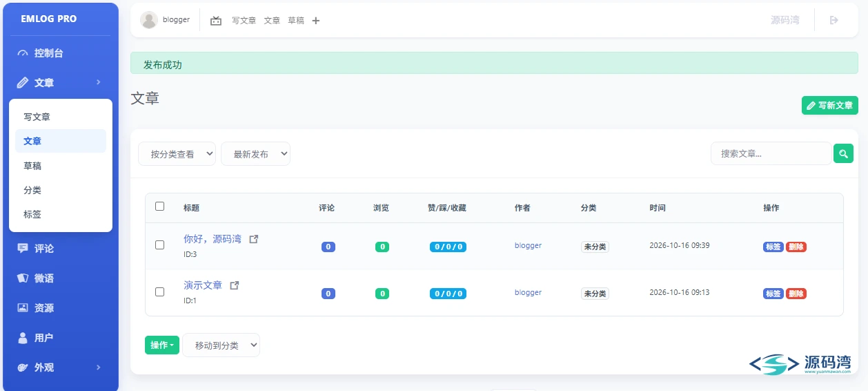
Task: Click the 外观 palette icon in sidebar
Action: pos(23,368)
